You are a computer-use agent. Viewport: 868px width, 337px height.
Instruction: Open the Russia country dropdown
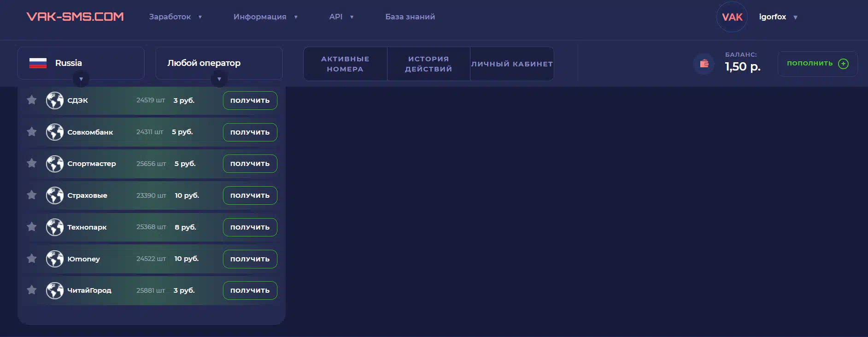click(x=81, y=63)
